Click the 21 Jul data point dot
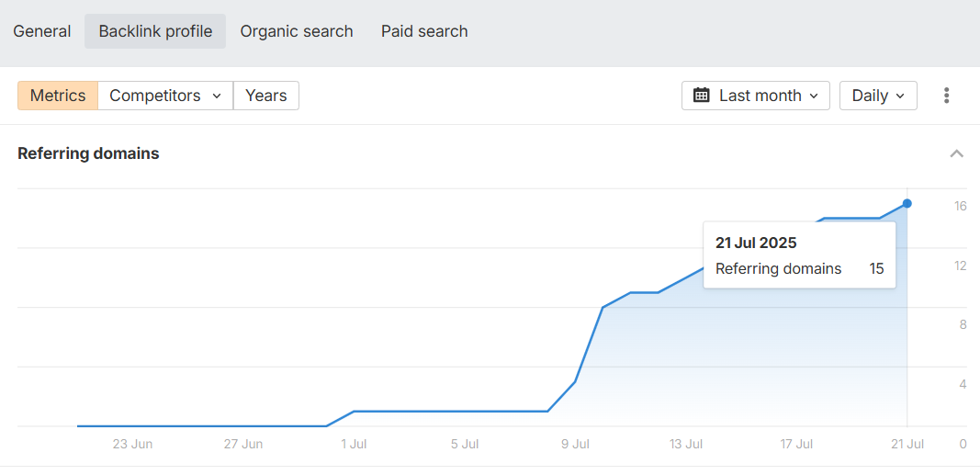This screenshot has height=475, width=980. tap(907, 203)
